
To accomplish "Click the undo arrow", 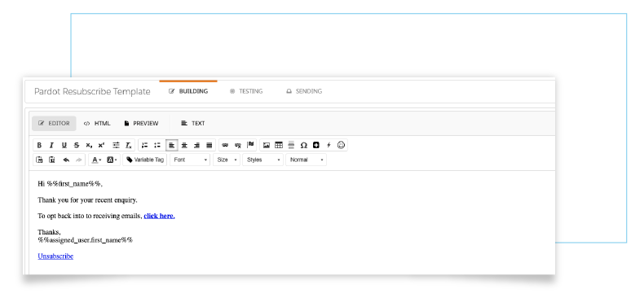I will tap(66, 160).
